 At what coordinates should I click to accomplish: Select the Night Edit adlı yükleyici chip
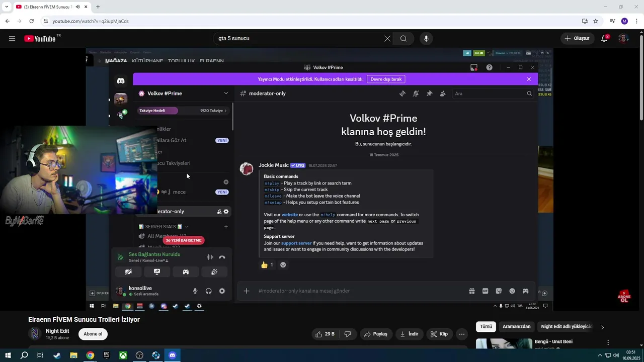(566, 326)
